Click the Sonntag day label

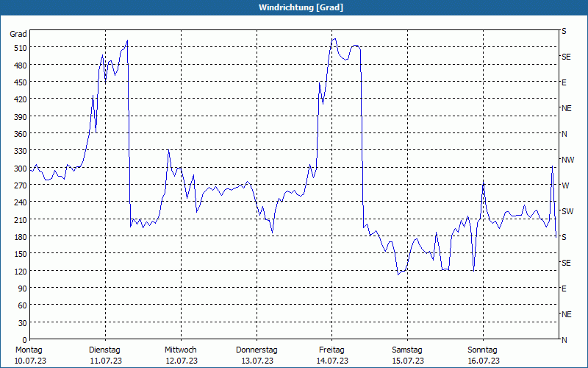pyautogui.click(x=483, y=350)
